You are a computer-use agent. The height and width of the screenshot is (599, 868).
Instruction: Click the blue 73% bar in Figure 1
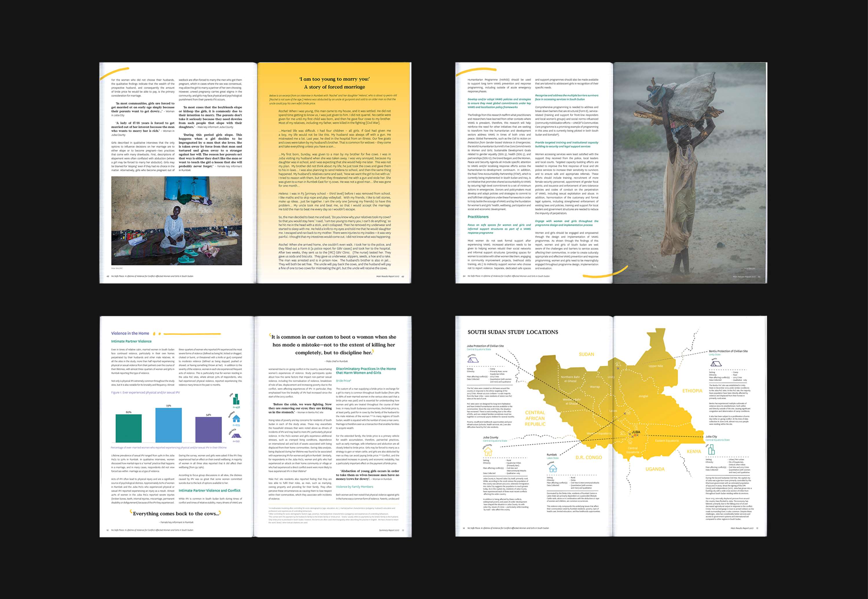(169, 425)
